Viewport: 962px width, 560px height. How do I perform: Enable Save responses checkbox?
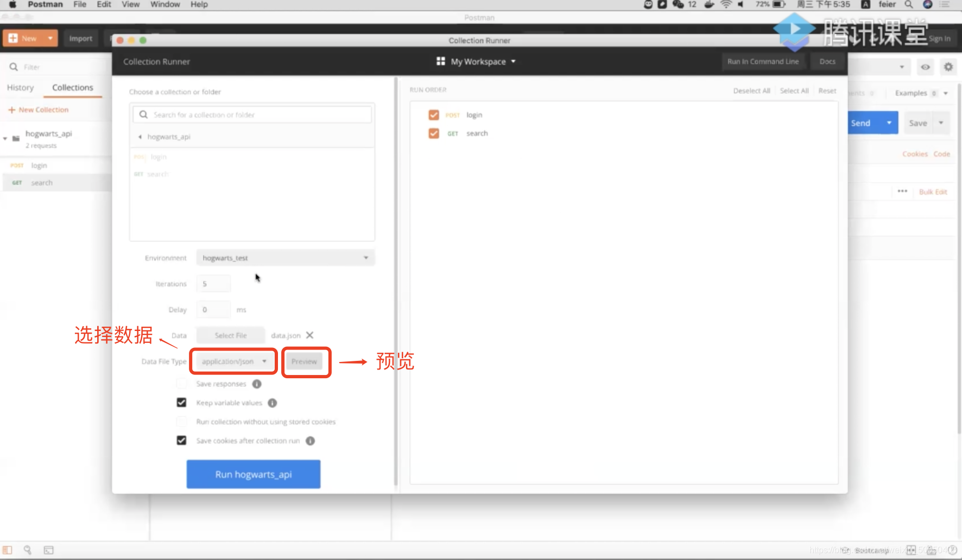click(182, 384)
